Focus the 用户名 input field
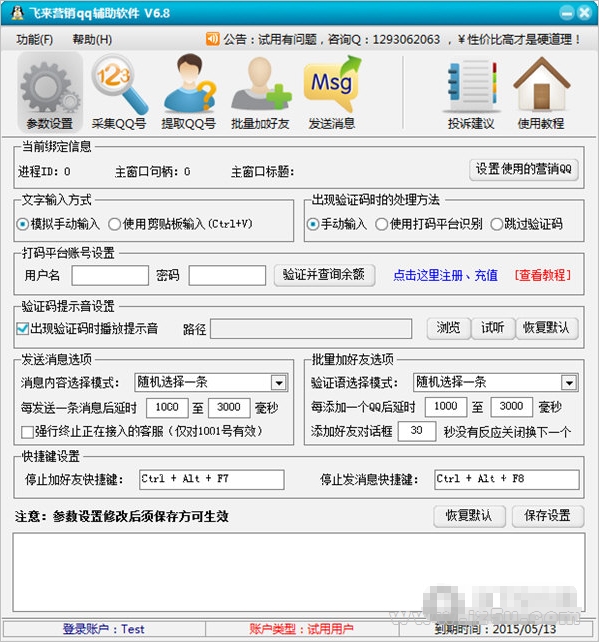 click(110, 276)
